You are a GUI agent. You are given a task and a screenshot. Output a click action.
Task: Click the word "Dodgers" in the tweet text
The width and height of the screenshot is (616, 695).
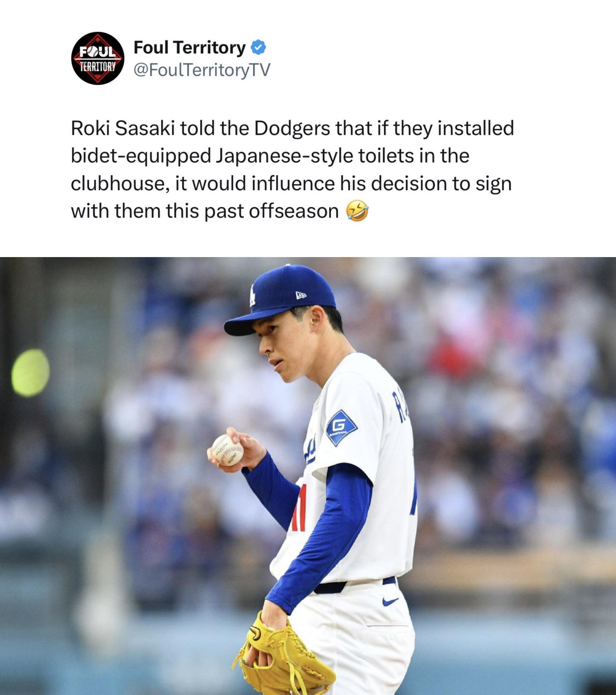coord(292,129)
